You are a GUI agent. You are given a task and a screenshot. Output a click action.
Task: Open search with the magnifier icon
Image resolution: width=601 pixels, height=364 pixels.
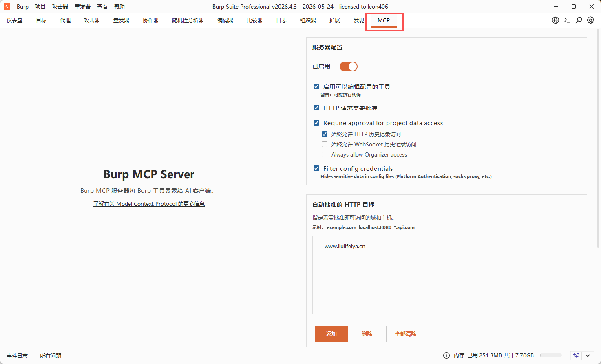(579, 20)
